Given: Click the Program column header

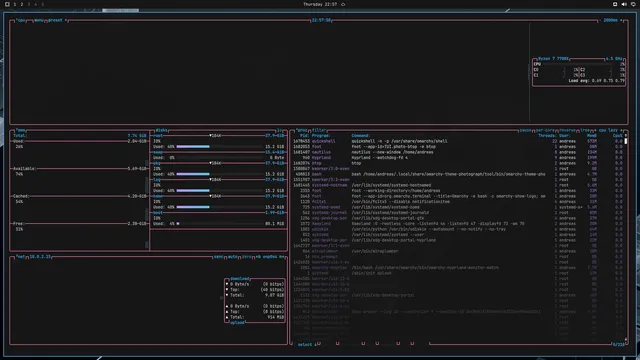Looking at the screenshot, I should point(321,136).
